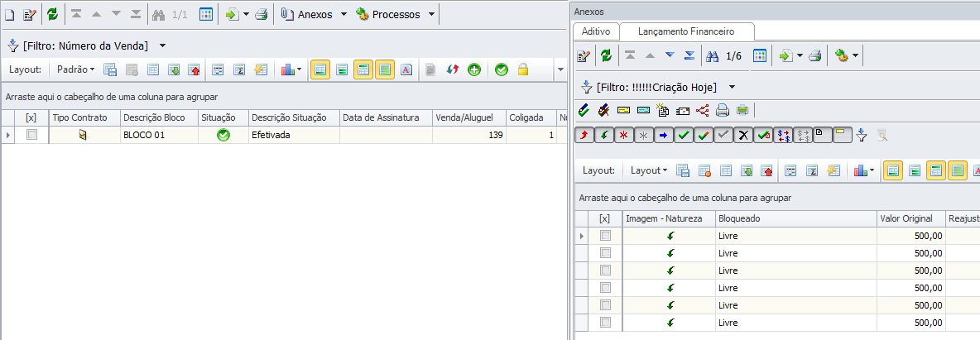Viewport: 980px width, 340px height.
Task: Tick the second Livre row checkbox
Action: pos(606,253)
